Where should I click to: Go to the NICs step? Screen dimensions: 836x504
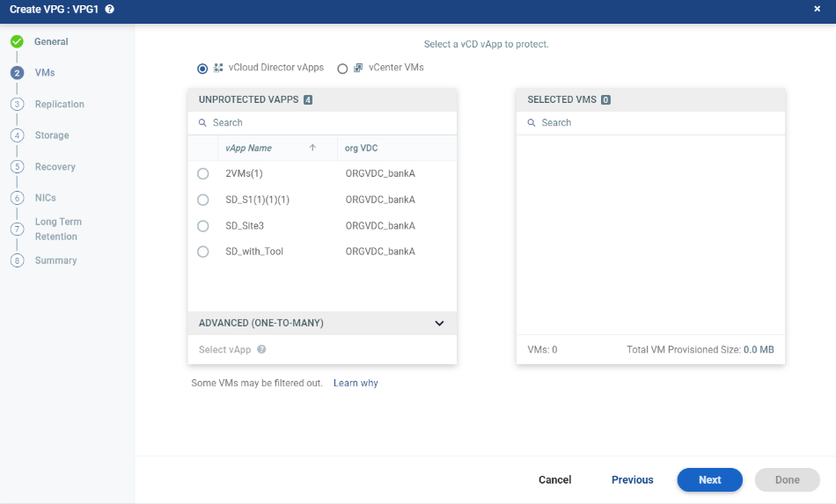[x=45, y=198]
